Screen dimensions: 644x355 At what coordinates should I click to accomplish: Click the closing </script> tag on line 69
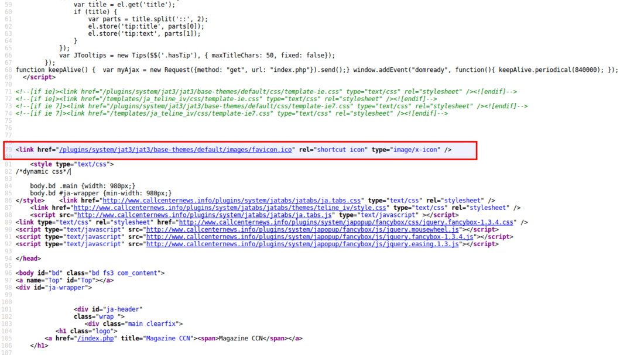pyautogui.click(x=39, y=78)
